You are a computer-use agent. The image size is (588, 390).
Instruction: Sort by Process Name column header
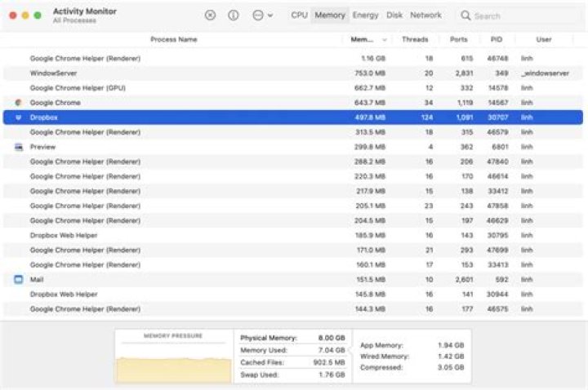pyautogui.click(x=174, y=39)
